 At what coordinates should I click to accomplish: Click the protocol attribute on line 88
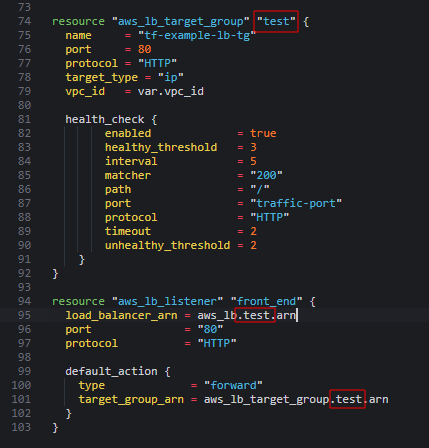pos(131,217)
